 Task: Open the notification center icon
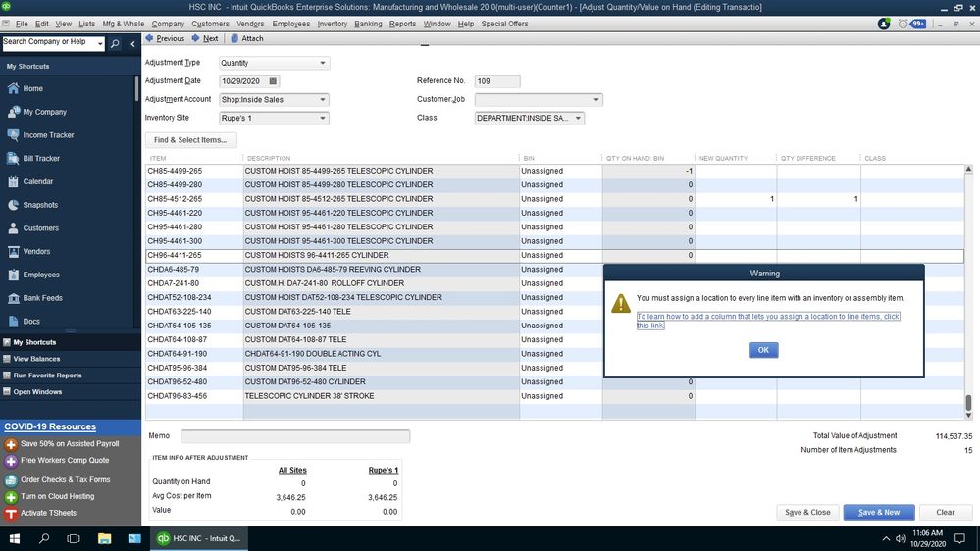click(960, 538)
